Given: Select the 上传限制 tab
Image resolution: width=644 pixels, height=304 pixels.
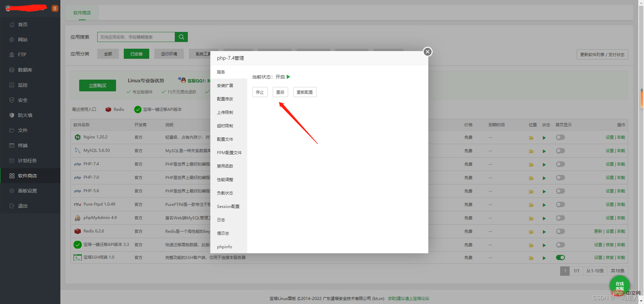Looking at the screenshot, I should pyautogui.click(x=229, y=113).
